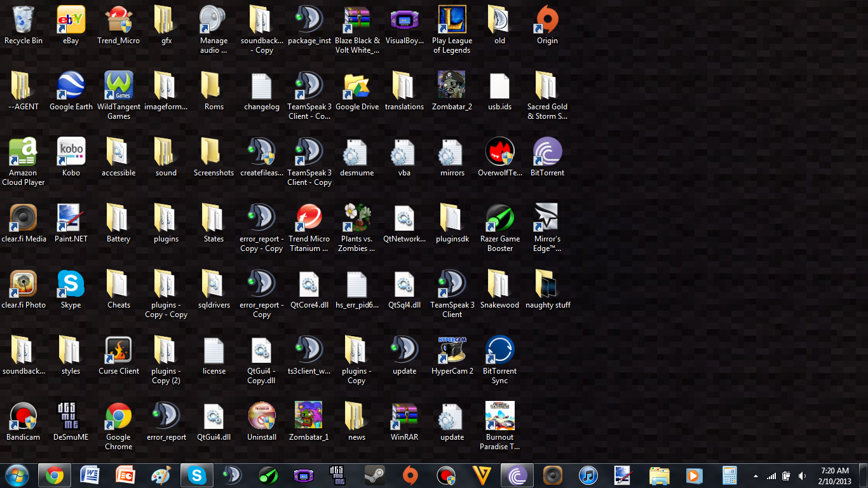Open the naughty stuff folder

pos(547,290)
